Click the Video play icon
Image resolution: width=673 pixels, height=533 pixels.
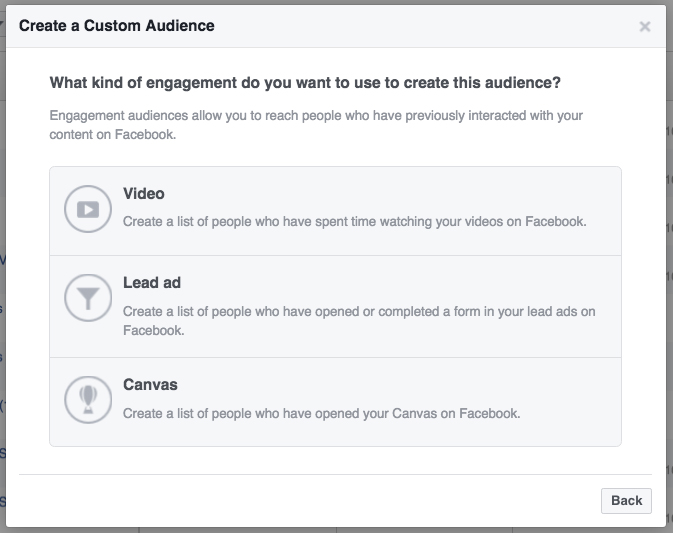tap(88, 209)
